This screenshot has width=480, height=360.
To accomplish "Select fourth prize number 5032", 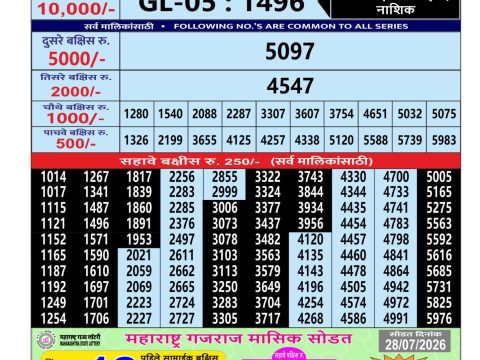I will 410,114.
